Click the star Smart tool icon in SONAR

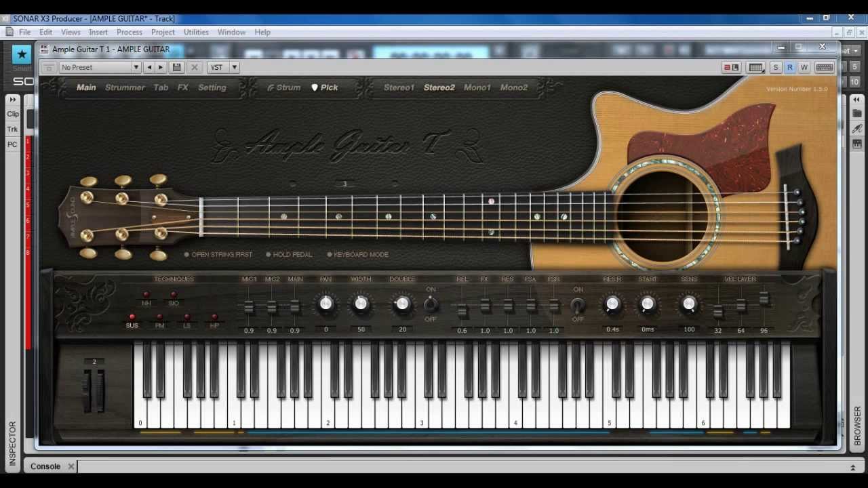click(x=22, y=54)
